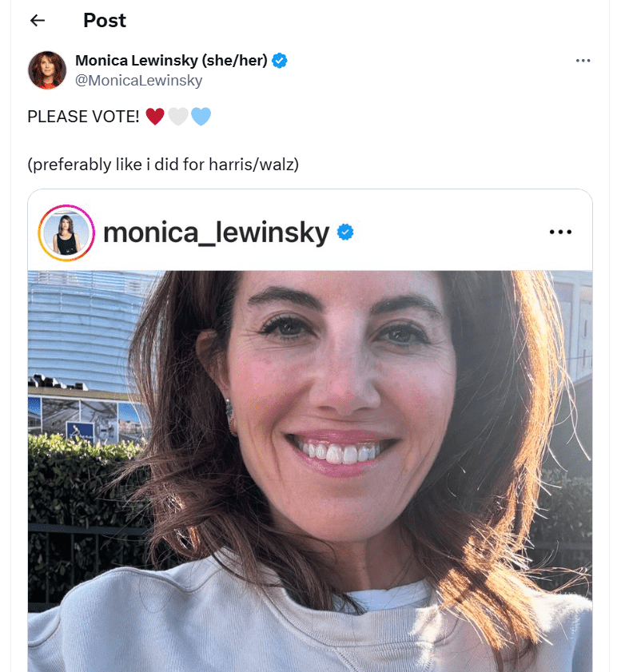Click the @MonicaLewinsky handle
The height and width of the screenshot is (672, 633).
tap(138, 81)
